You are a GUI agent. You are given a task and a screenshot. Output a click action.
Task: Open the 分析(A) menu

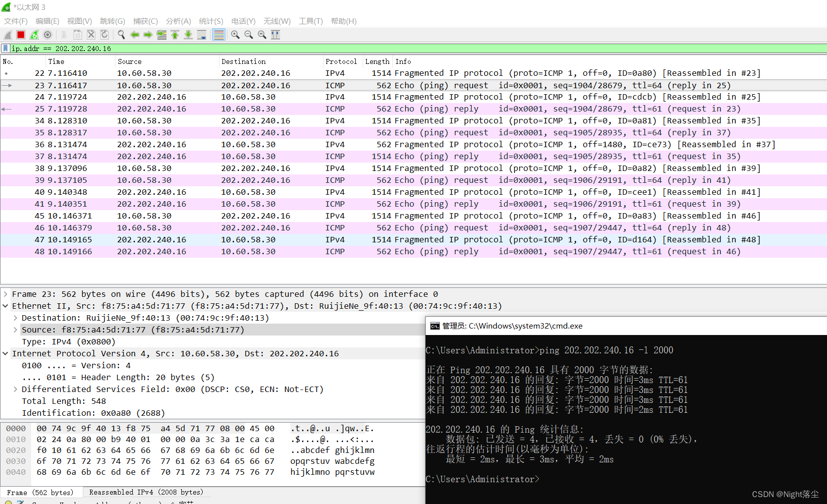point(178,21)
